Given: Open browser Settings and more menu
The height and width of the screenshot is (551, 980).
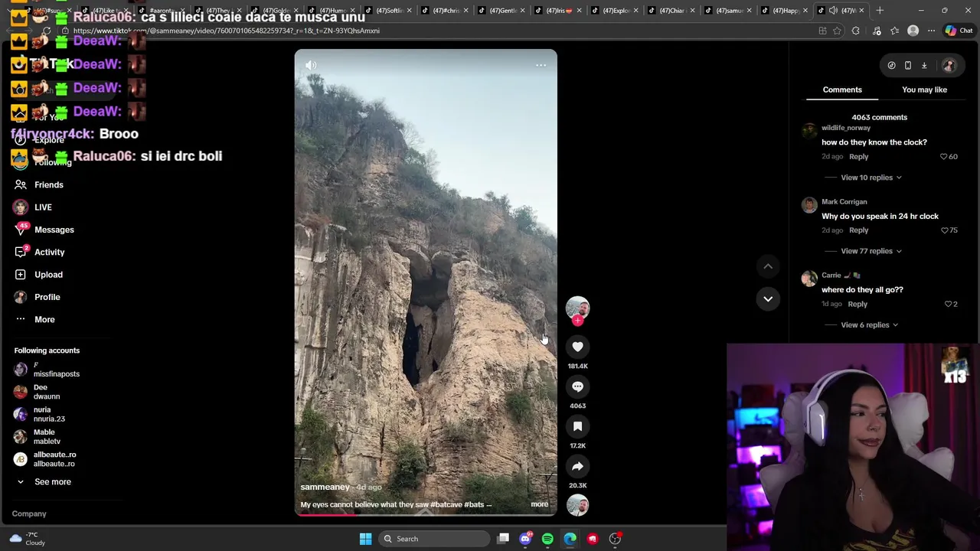Looking at the screenshot, I should pos(931,31).
